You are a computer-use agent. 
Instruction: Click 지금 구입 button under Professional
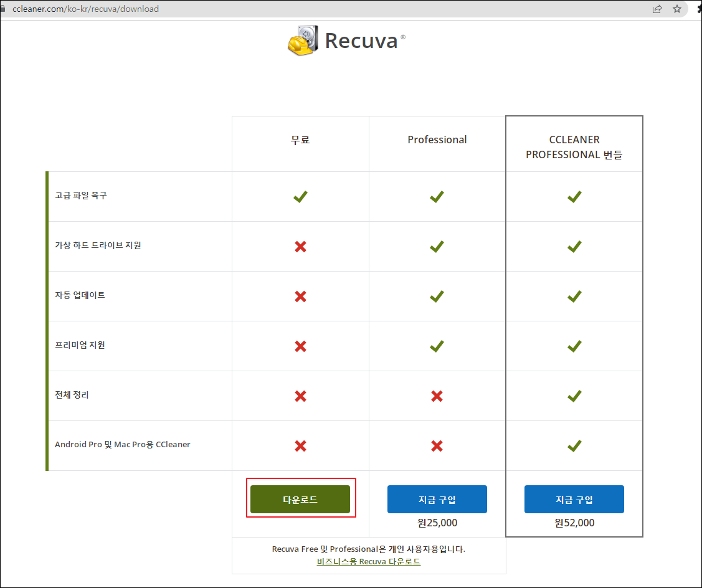pyautogui.click(x=437, y=499)
